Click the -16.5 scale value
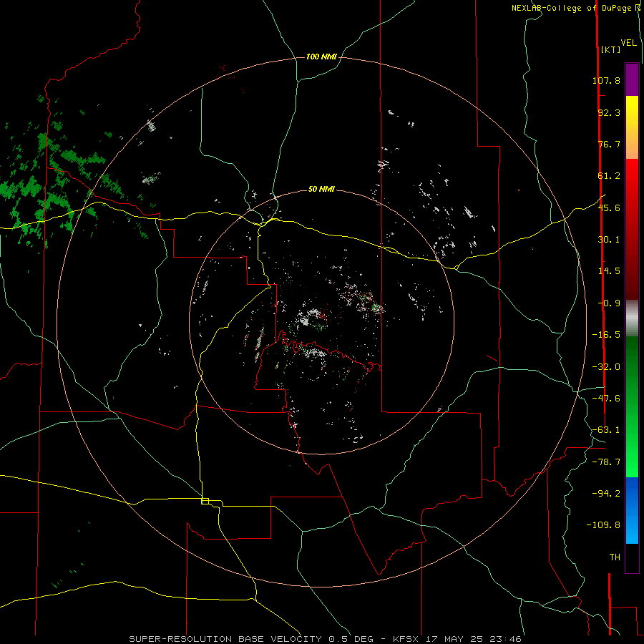644x644 pixels. tap(606, 335)
